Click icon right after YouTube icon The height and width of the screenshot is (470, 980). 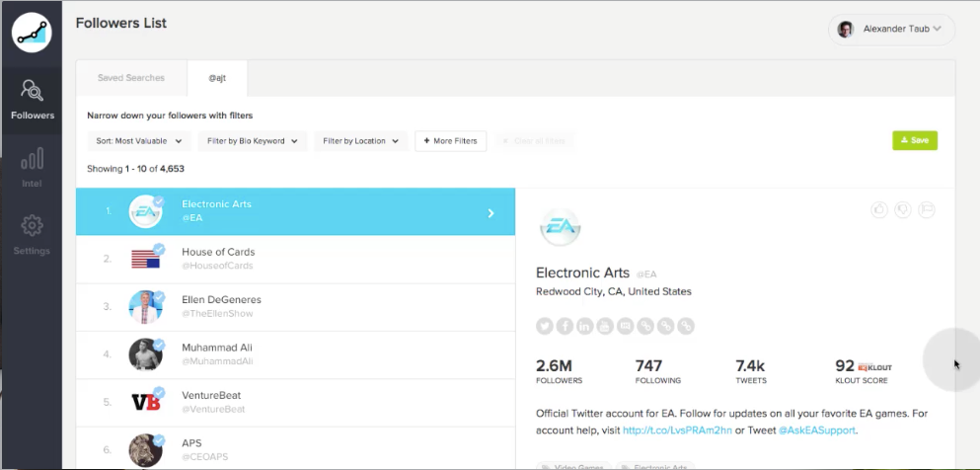coord(625,326)
